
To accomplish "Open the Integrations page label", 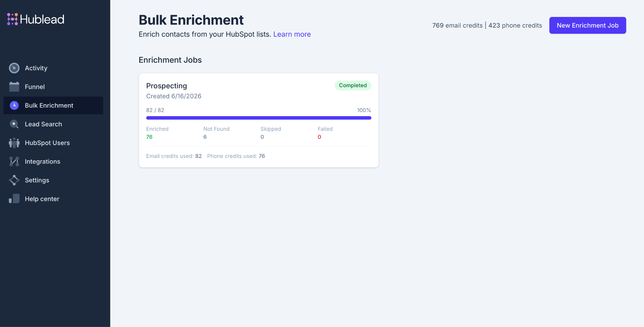I will click(42, 161).
